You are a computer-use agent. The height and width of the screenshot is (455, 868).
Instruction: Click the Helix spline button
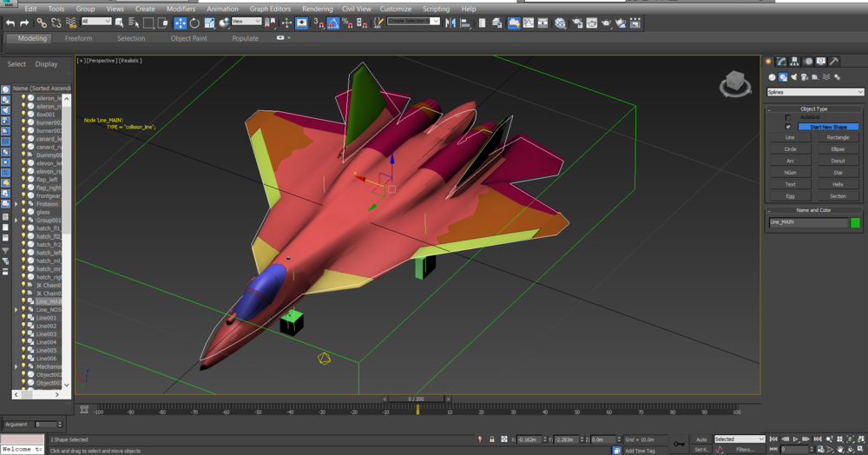(x=838, y=184)
